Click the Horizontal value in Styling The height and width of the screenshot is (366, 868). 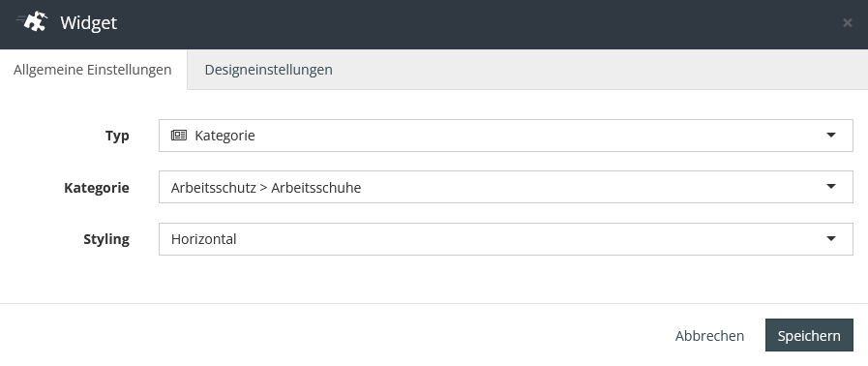pyautogui.click(x=204, y=239)
